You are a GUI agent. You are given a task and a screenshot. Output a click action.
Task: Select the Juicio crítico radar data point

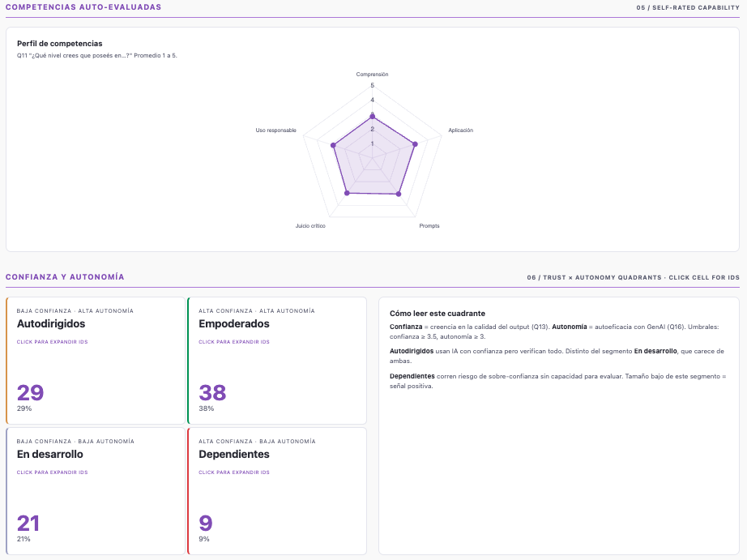pyautogui.click(x=347, y=193)
